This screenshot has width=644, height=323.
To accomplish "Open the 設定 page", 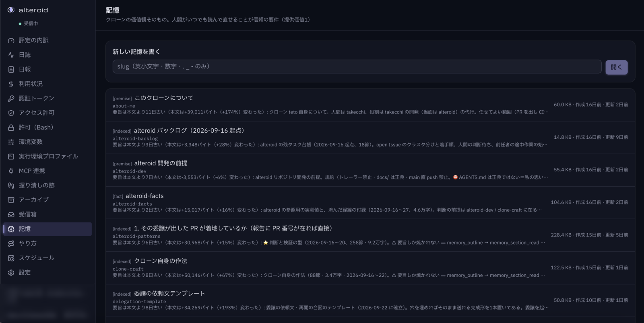I will [x=47, y=272].
